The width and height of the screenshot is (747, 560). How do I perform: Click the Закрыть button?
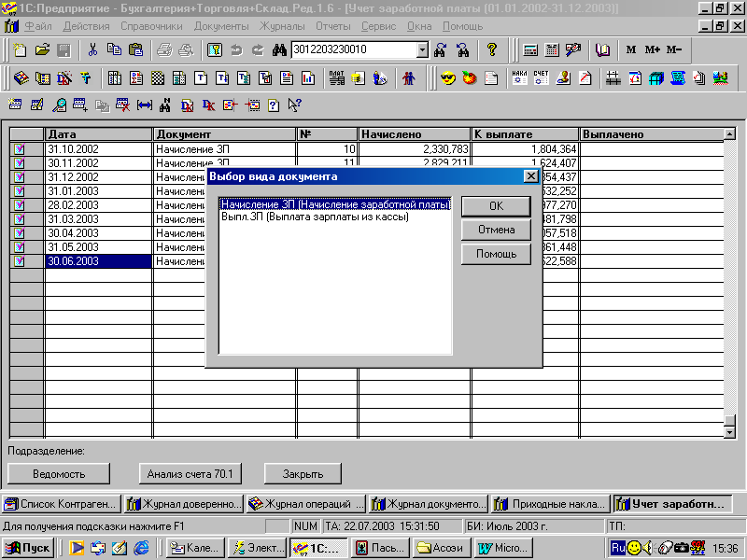[303, 474]
